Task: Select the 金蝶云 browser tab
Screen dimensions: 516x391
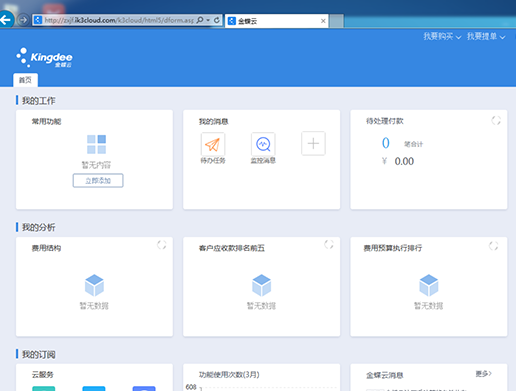Action: pos(276,21)
